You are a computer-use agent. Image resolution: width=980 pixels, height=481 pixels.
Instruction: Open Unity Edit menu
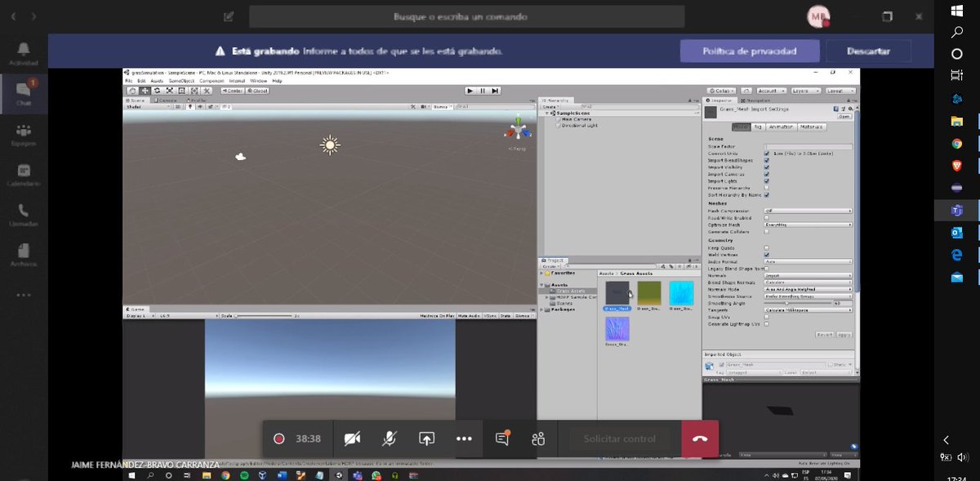click(141, 81)
